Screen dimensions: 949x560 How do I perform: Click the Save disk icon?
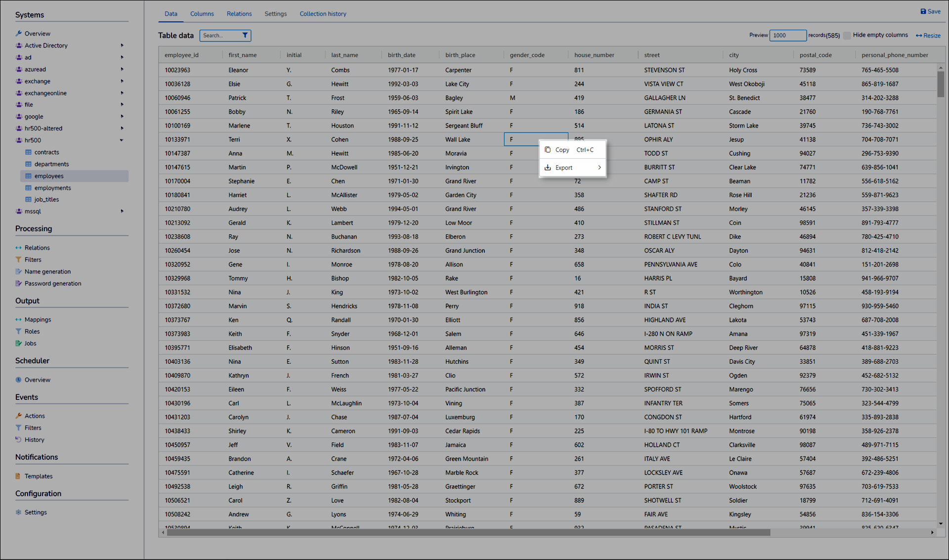coord(923,11)
